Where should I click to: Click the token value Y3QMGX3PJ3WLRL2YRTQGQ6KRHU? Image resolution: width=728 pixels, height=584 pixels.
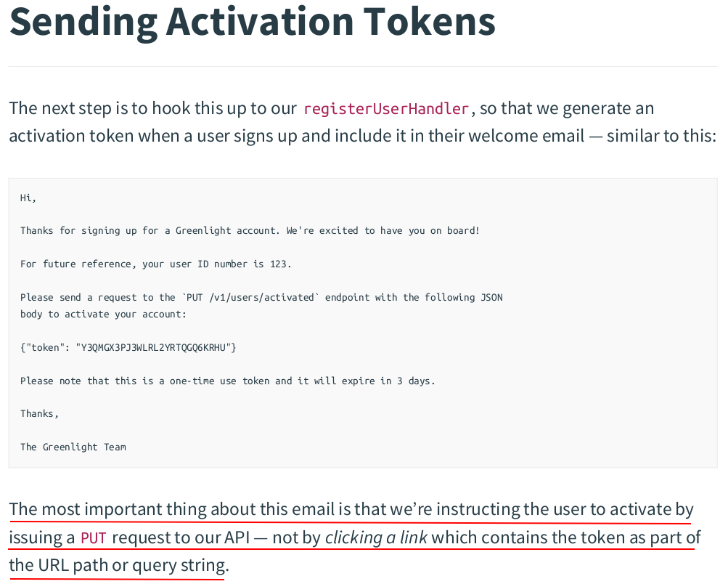(x=153, y=347)
